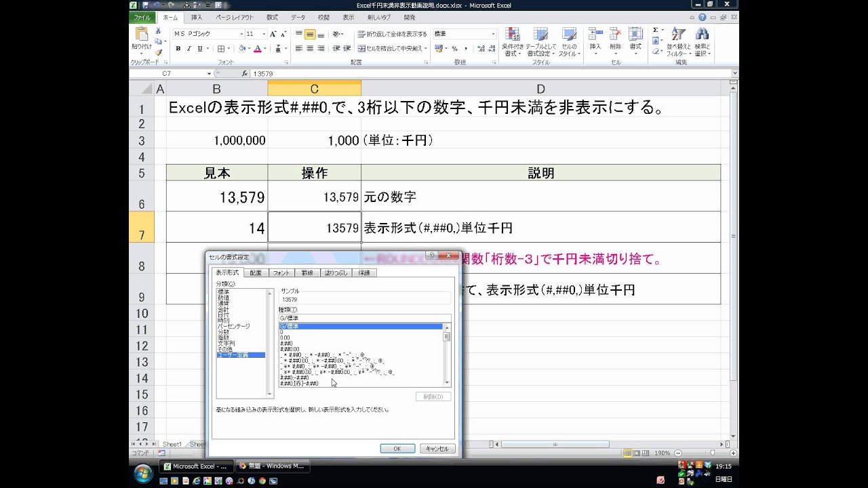The image size is (868, 488).
Task: Open the number format dropdown showing 標準
Action: click(493, 34)
